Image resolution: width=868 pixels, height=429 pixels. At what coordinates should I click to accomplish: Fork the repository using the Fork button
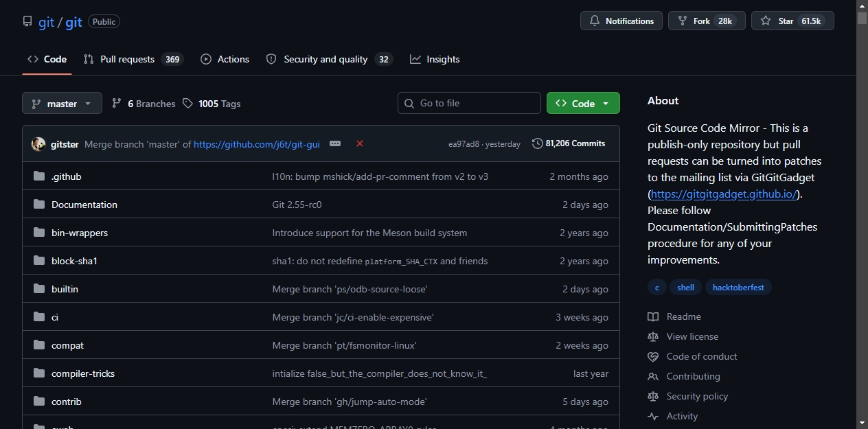tap(707, 21)
